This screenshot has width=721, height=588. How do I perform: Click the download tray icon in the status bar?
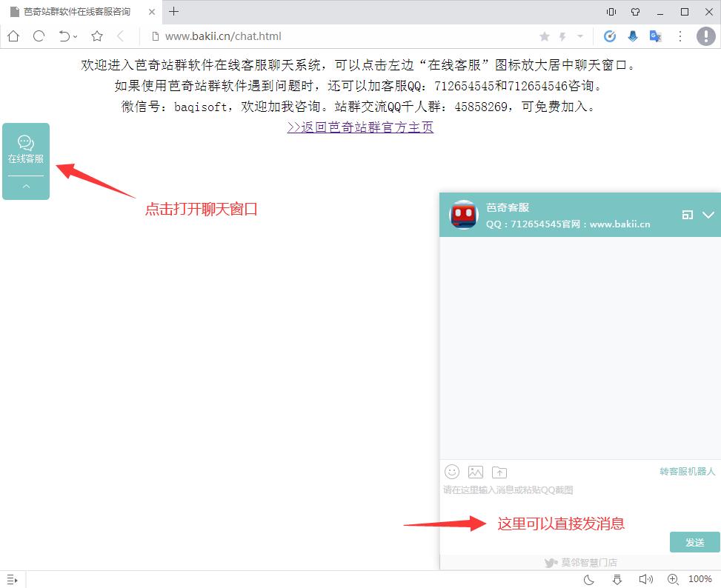point(617,580)
